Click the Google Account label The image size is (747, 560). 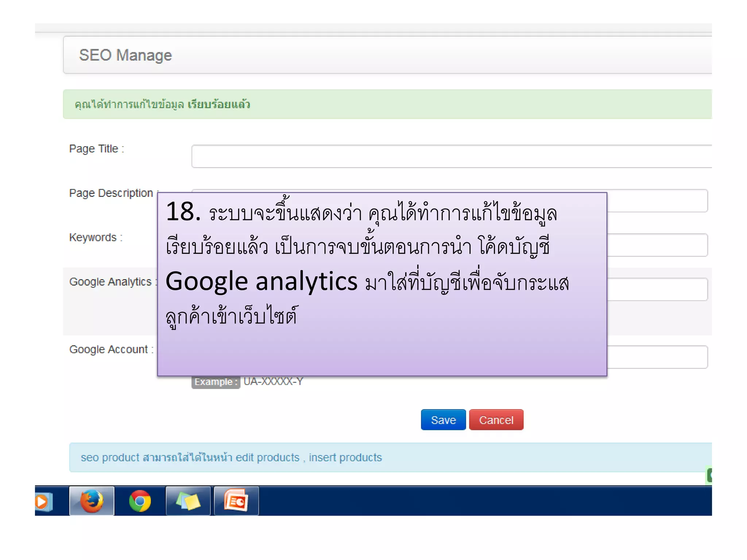tap(111, 349)
